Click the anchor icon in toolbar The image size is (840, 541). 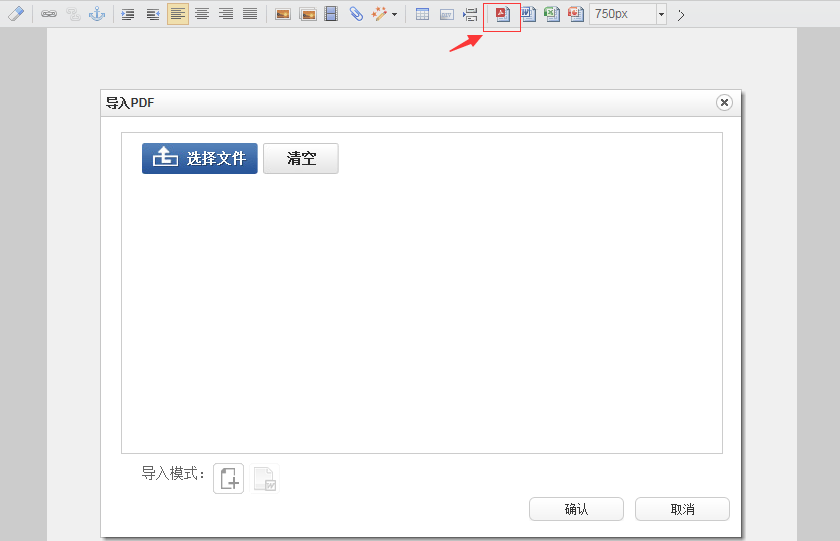(x=97, y=14)
